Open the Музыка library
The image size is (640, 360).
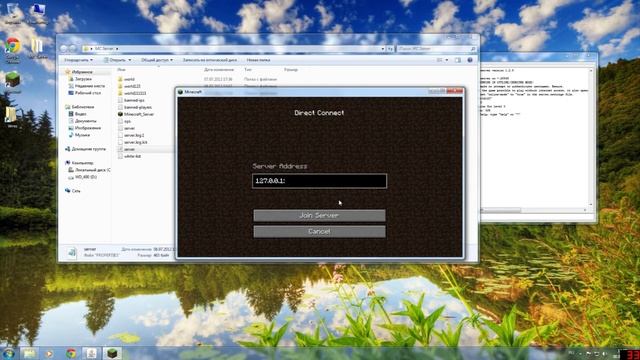click(82, 135)
